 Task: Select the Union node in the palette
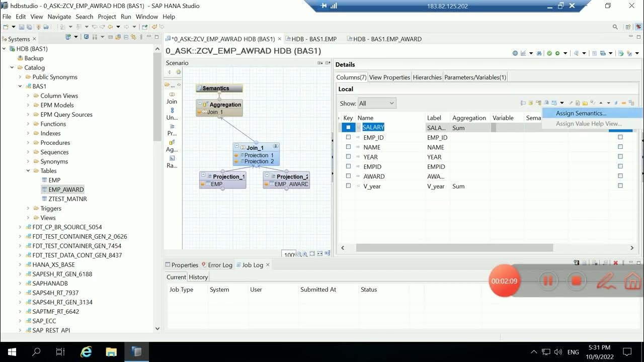coord(172,114)
